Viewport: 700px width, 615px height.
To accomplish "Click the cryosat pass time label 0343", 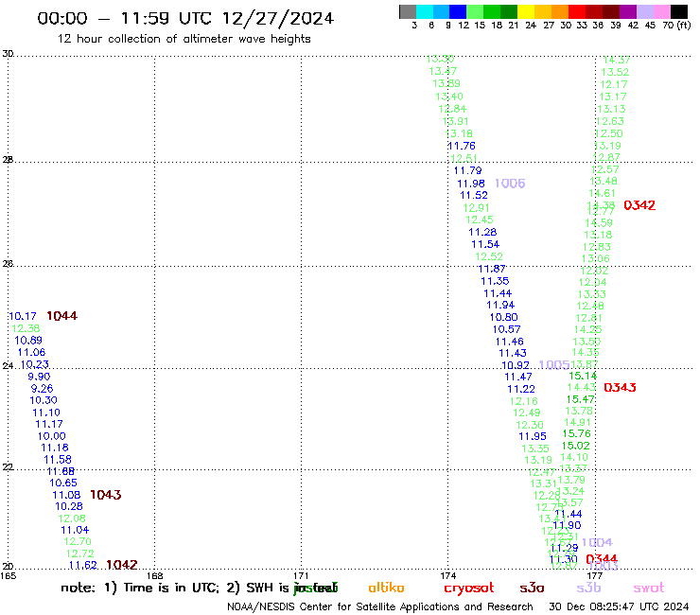I will [x=620, y=388].
